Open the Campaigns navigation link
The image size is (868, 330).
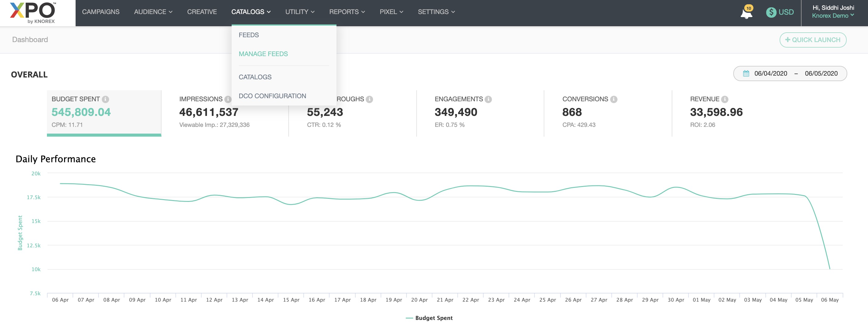coord(101,12)
